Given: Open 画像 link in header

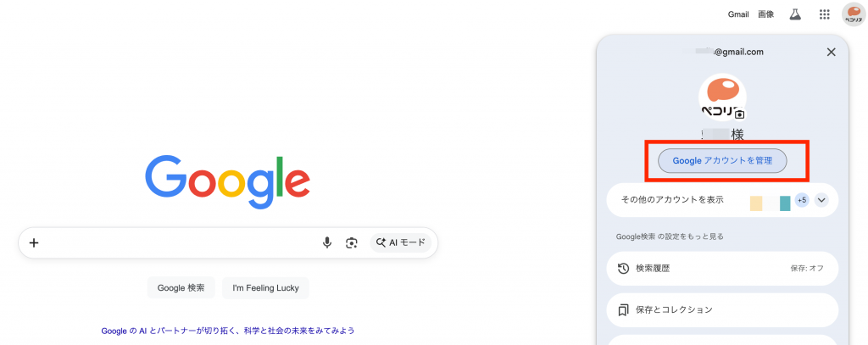Looking at the screenshot, I should coord(765,14).
